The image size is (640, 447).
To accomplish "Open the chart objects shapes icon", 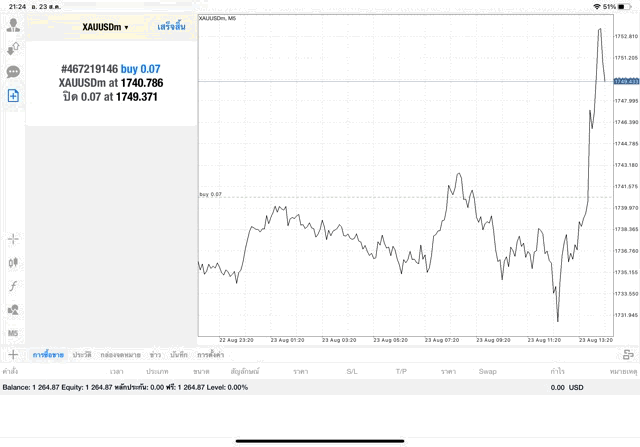I will 13,309.
